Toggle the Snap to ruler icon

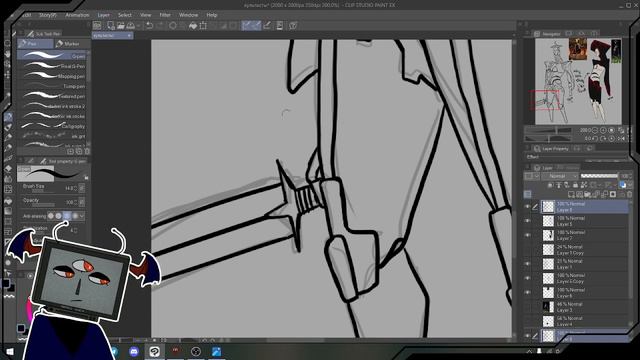[x=246, y=26]
